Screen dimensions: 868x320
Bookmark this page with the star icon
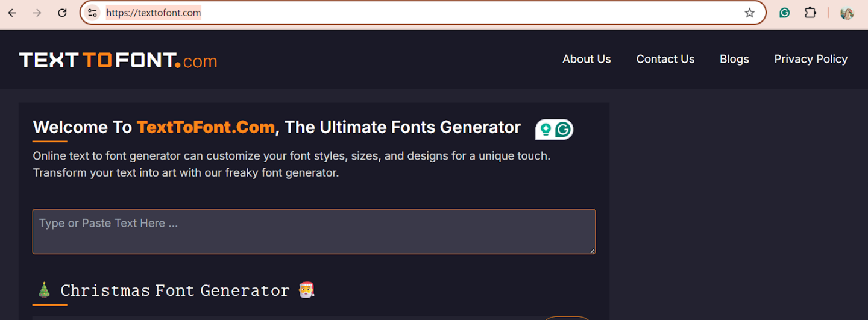(x=749, y=13)
